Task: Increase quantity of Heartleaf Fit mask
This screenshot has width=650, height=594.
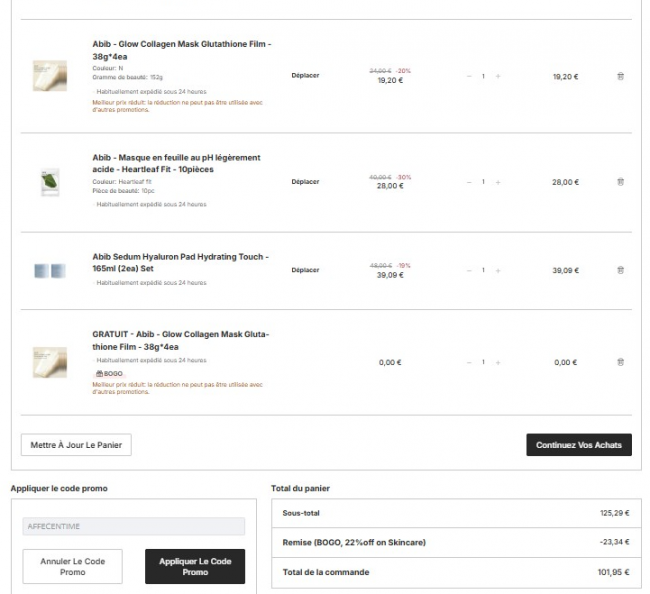Action: (x=498, y=182)
